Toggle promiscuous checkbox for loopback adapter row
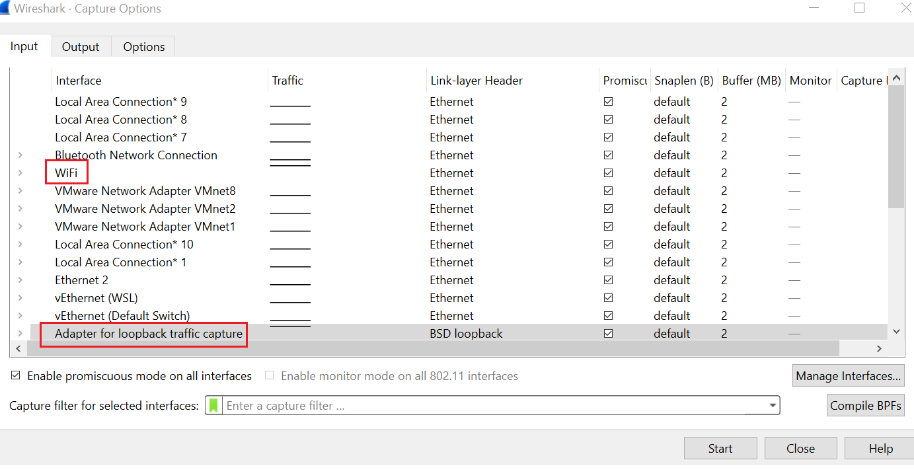The height and width of the screenshot is (469, 914). [608, 334]
